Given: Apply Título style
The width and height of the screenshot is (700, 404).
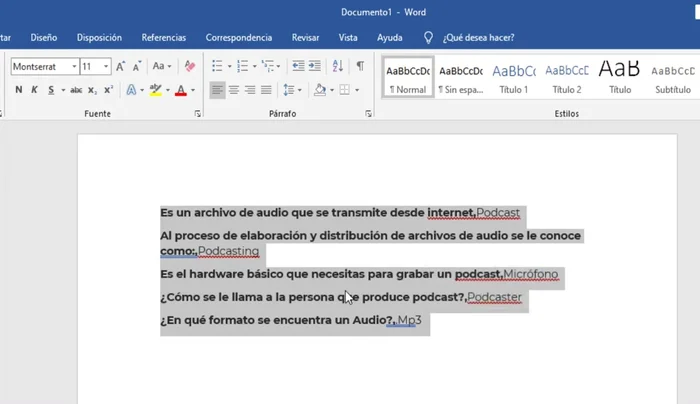Looking at the screenshot, I should 620,78.
